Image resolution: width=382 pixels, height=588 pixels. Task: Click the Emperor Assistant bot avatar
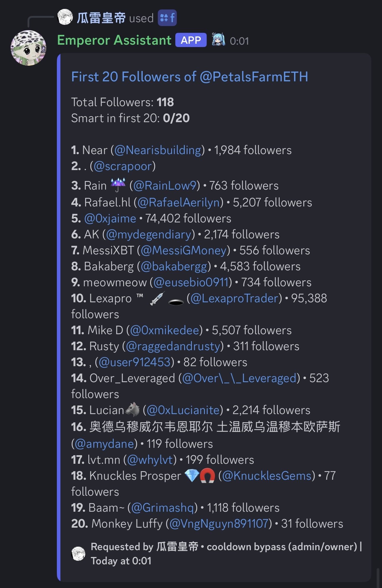[x=28, y=48]
